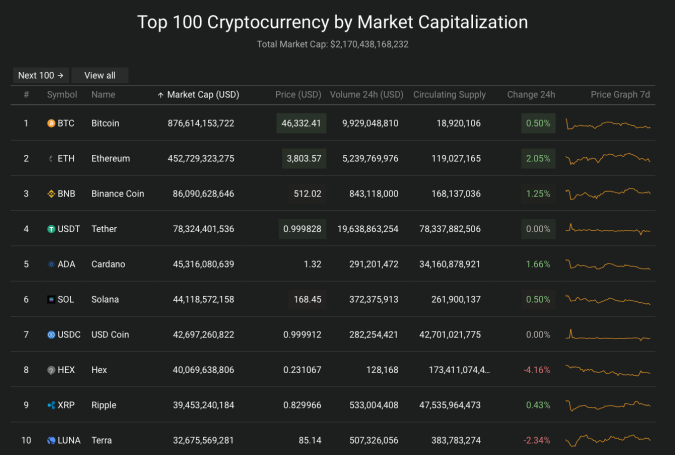The width and height of the screenshot is (675, 455).
Task: Sort by Name column header
Action: 103,95
